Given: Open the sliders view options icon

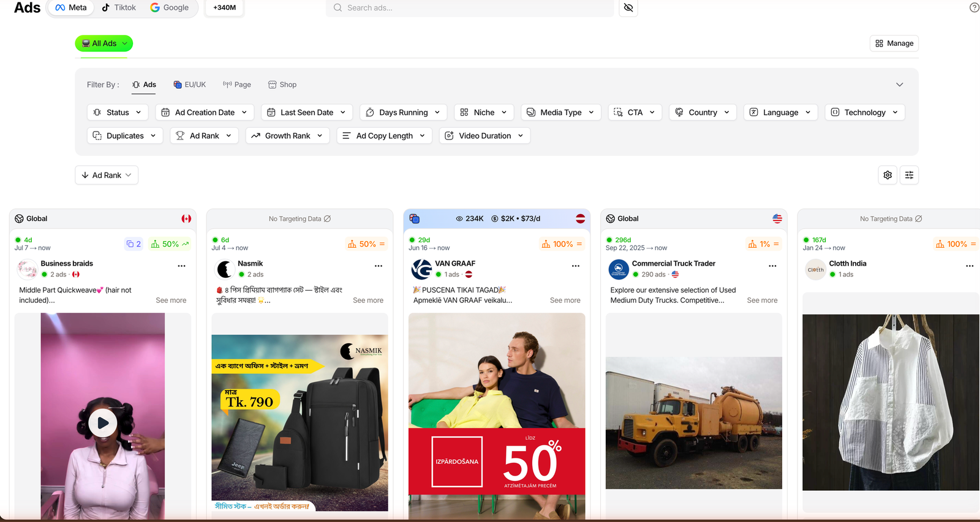Looking at the screenshot, I should (909, 175).
